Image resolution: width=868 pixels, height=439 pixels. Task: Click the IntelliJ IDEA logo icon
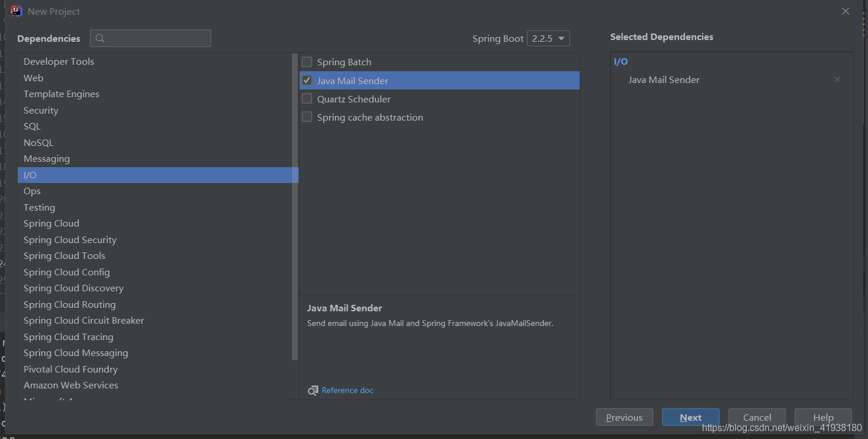[x=16, y=11]
